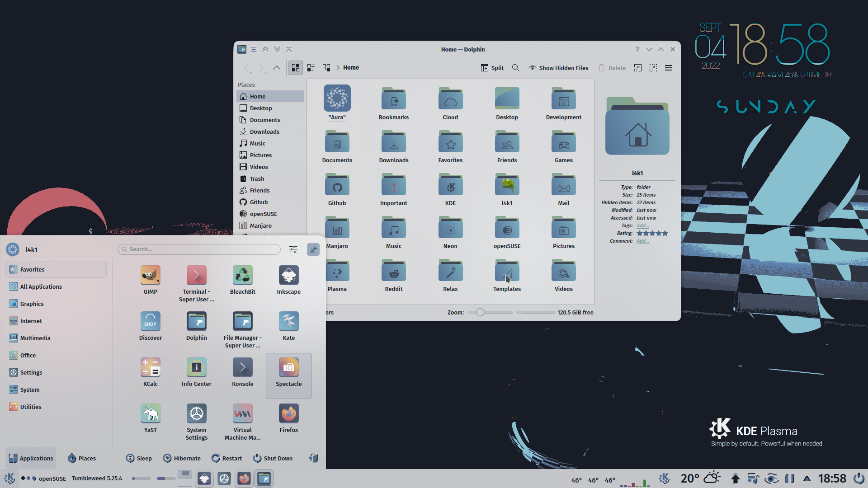Launch KCalc calculator
Screen dimensions: 868x488
click(x=151, y=372)
